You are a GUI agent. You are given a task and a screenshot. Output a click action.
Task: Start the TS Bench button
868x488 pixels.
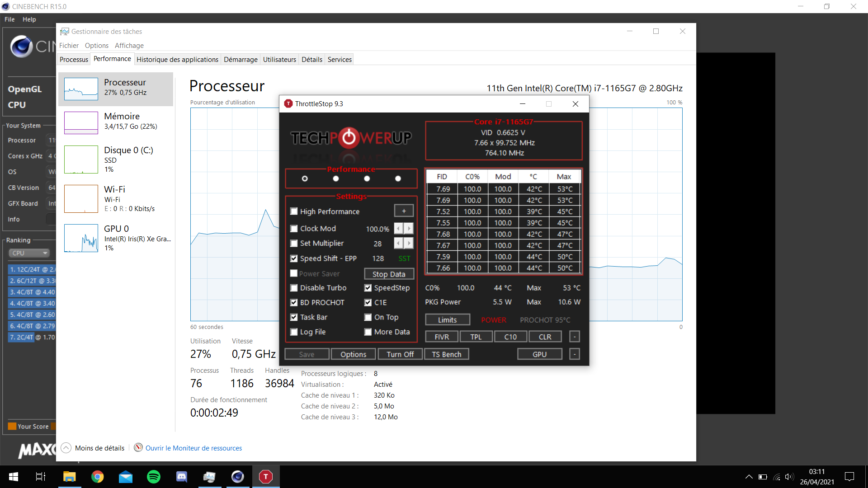point(447,354)
